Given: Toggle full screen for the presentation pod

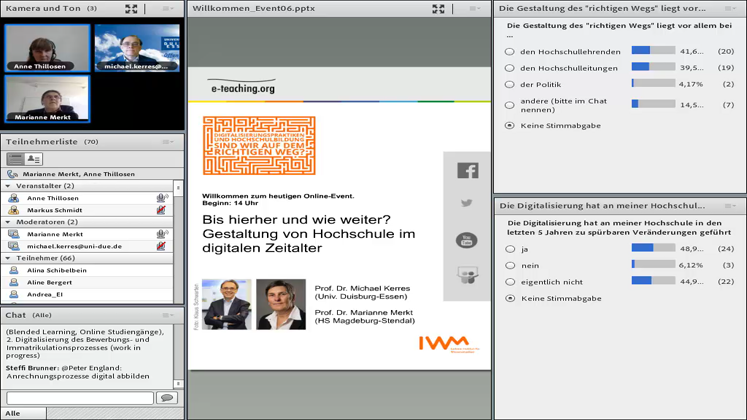Looking at the screenshot, I should tap(438, 8).
